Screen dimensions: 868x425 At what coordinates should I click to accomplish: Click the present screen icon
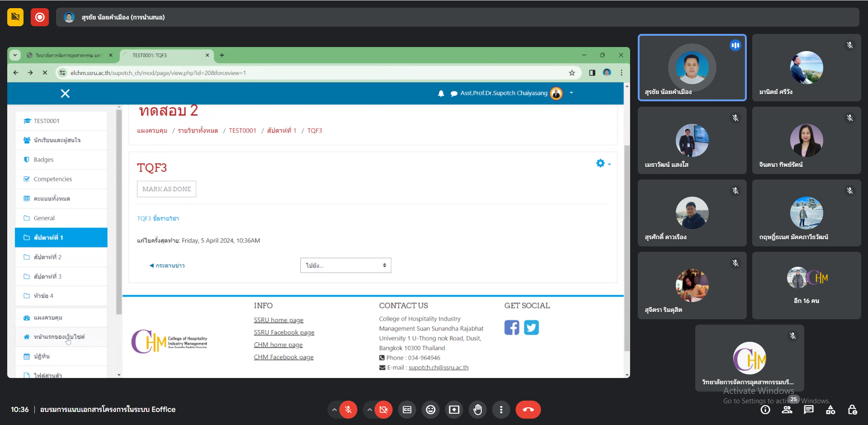tap(454, 410)
